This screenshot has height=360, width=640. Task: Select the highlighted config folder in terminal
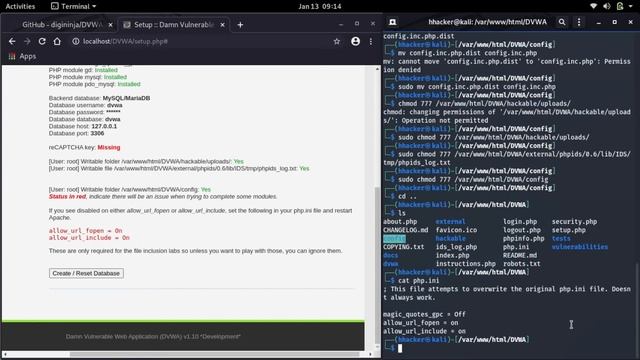coord(394,238)
